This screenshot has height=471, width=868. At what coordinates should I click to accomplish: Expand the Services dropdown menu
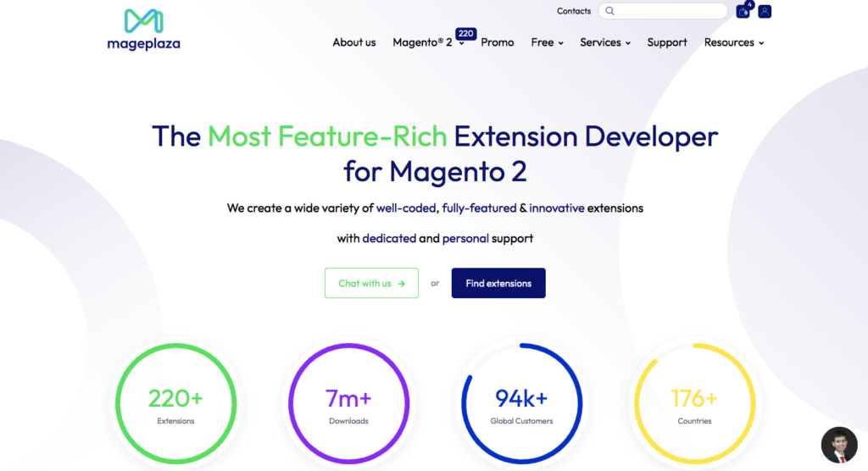605,42
